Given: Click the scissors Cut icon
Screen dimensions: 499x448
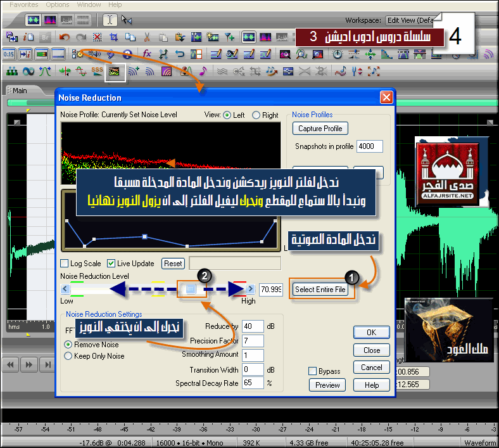Looking at the screenshot, I should pyautogui.click(x=147, y=37).
